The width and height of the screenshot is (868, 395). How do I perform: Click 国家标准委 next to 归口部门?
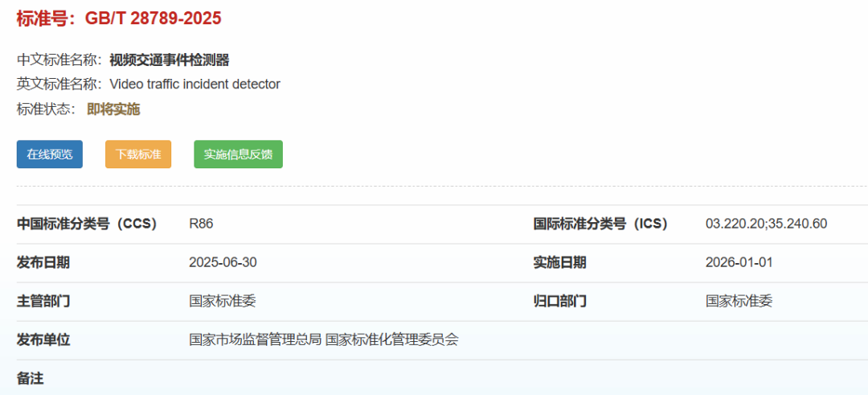point(739,302)
